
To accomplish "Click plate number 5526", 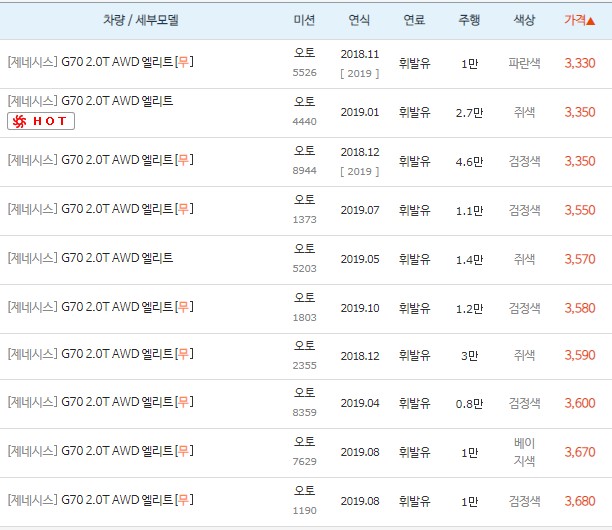I will pos(304,73).
